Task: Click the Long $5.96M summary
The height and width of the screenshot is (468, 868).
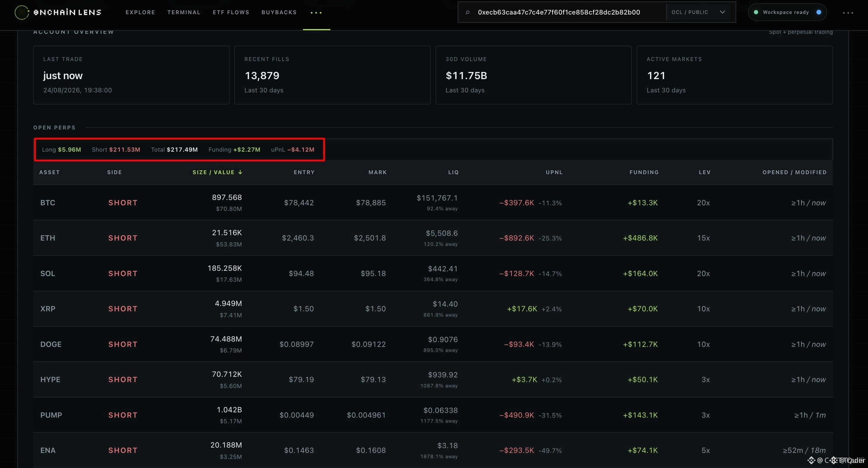Action: pyautogui.click(x=61, y=150)
